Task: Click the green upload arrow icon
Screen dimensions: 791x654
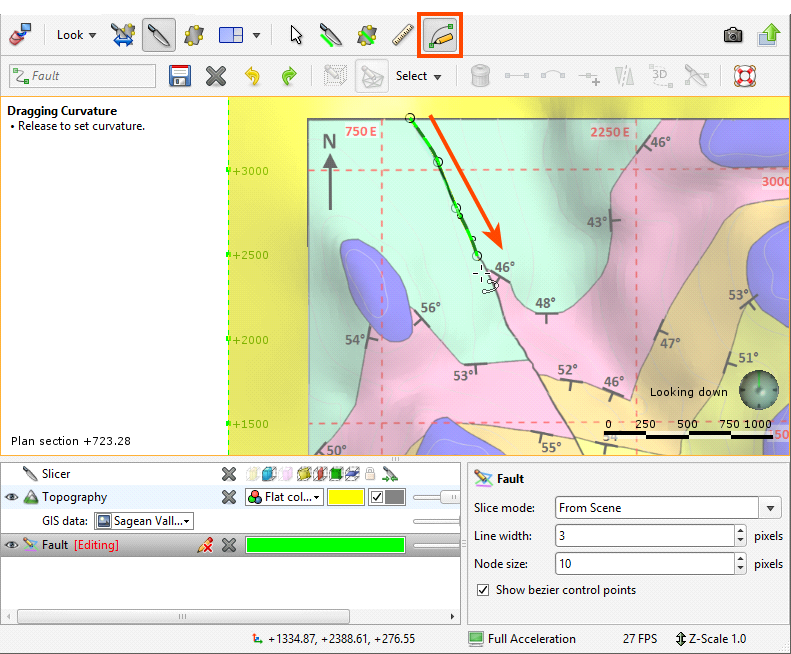Action: pyautogui.click(x=769, y=35)
